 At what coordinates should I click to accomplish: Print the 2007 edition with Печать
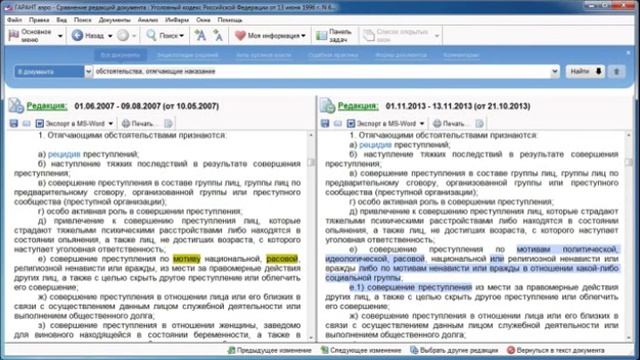point(139,123)
